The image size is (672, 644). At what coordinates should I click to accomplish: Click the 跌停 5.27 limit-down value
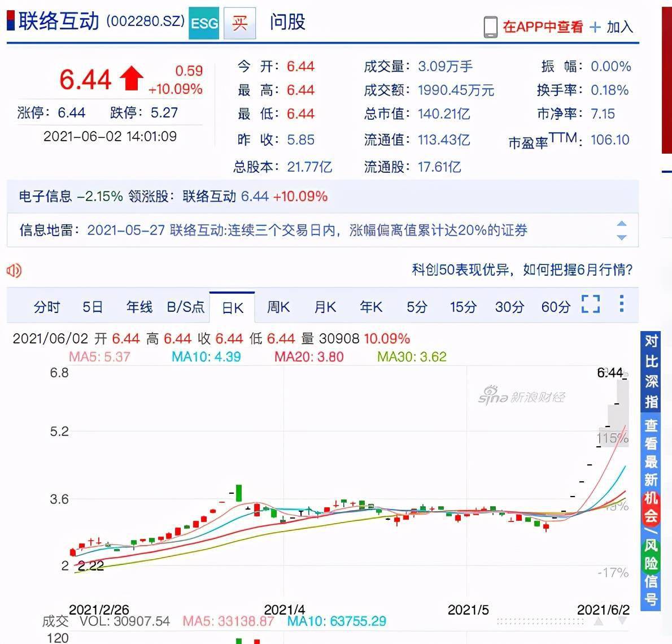click(x=164, y=113)
